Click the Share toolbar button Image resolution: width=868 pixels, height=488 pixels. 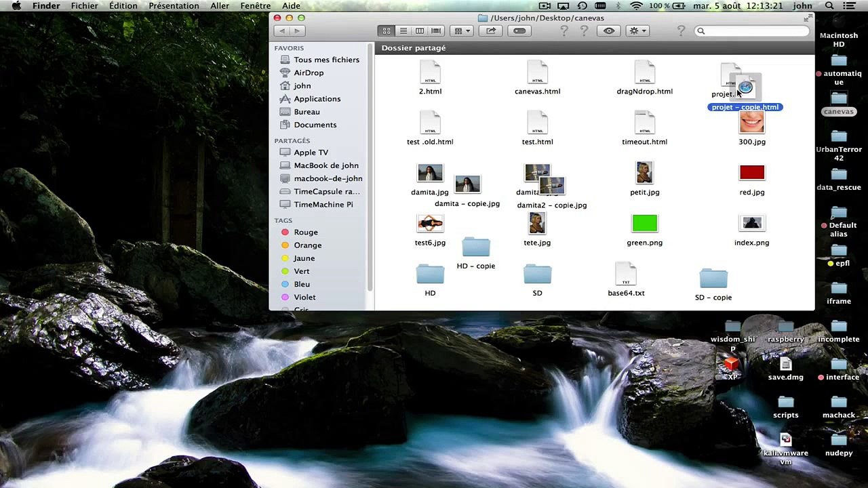(x=491, y=31)
